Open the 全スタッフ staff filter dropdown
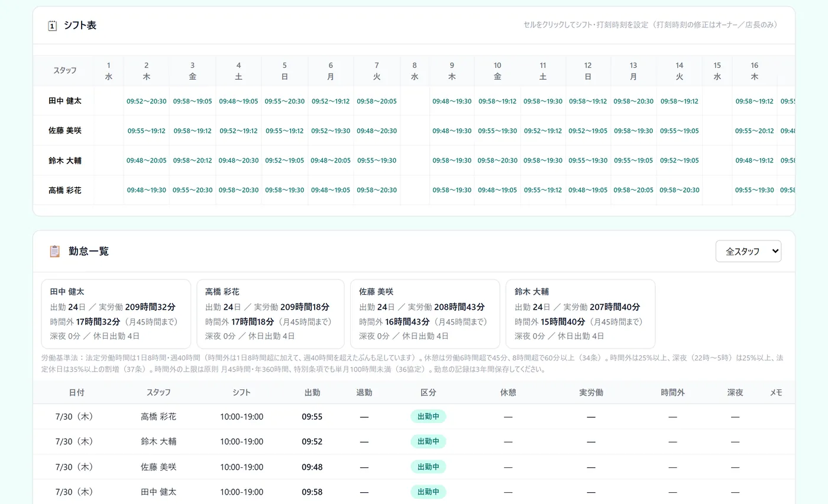This screenshot has height=504, width=828. tap(748, 251)
